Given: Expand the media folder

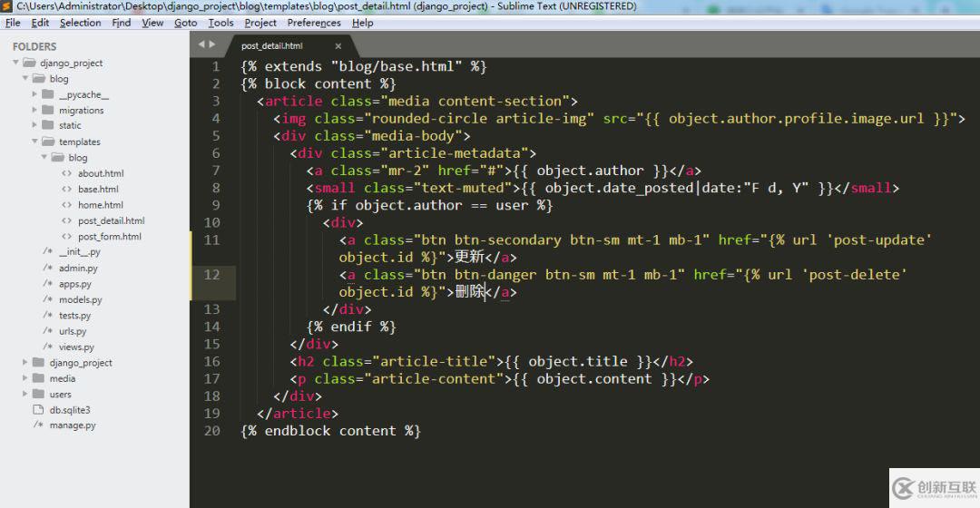Looking at the screenshot, I should pos(25,378).
